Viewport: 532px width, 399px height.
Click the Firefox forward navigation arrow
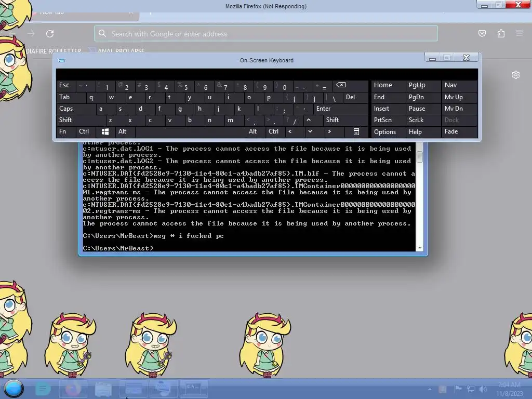31,34
